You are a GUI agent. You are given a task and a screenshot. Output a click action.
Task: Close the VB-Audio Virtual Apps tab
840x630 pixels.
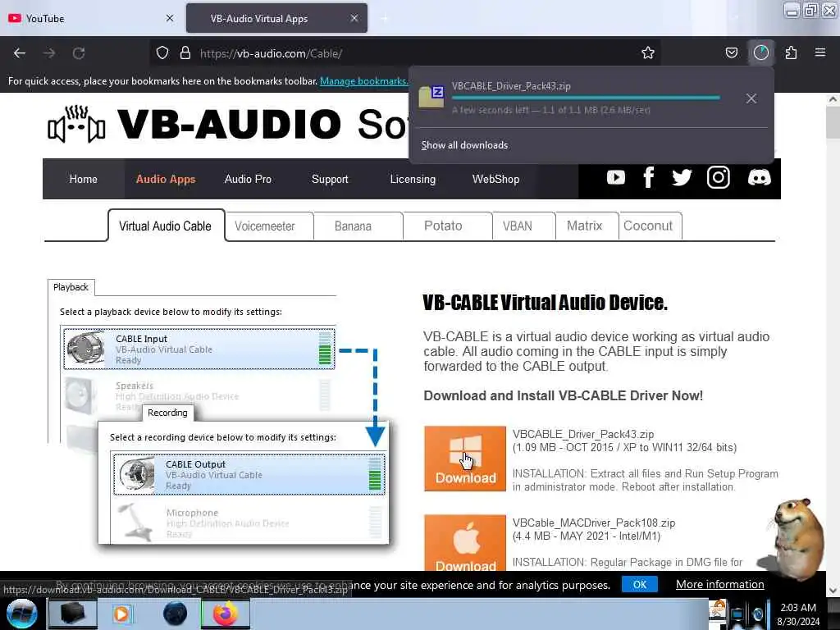click(x=354, y=18)
